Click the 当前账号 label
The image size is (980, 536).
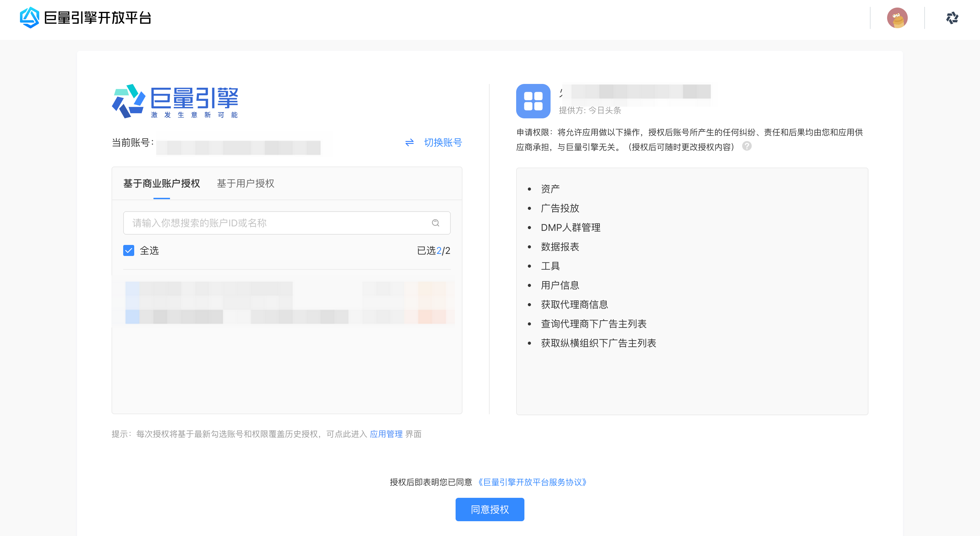pos(133,143)
